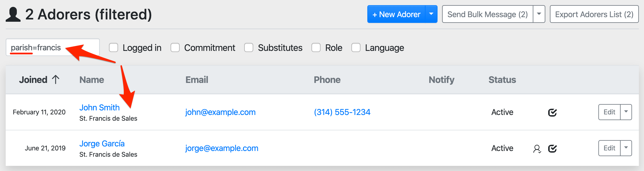Viewport: 644px width, 171px height.
Task: Click the person icon in Jorge García's row
Action: click(537, 149)
